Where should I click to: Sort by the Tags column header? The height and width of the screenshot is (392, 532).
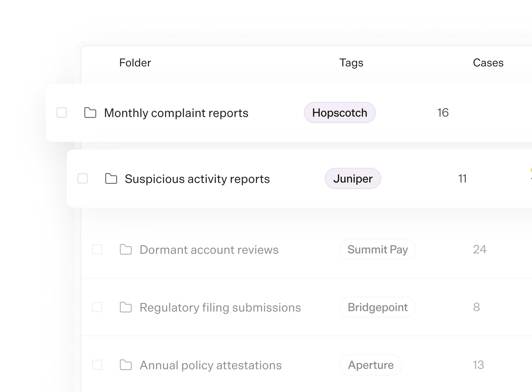click(351, 63)
